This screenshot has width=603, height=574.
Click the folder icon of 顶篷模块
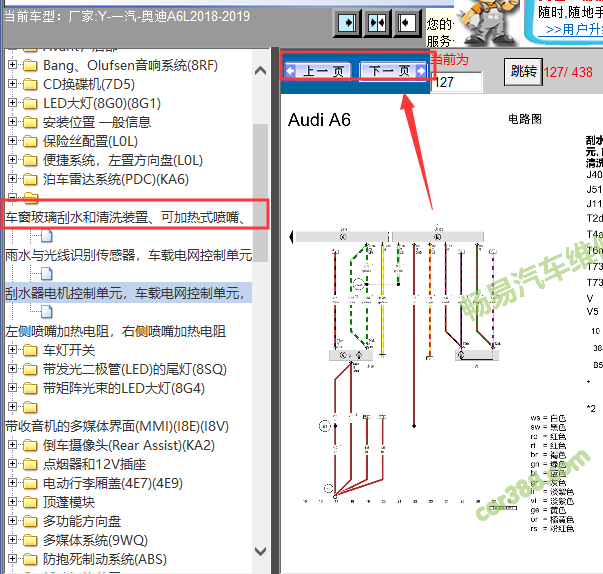30,503
